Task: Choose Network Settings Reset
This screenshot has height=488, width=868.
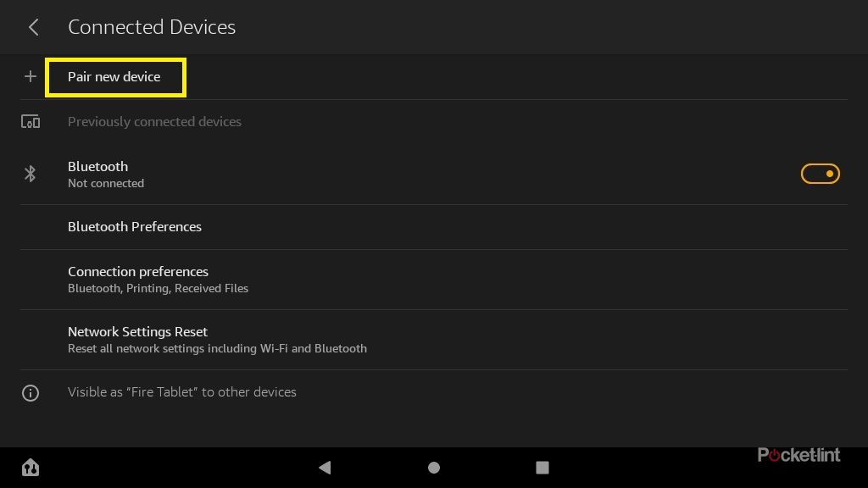Action: 137,332
